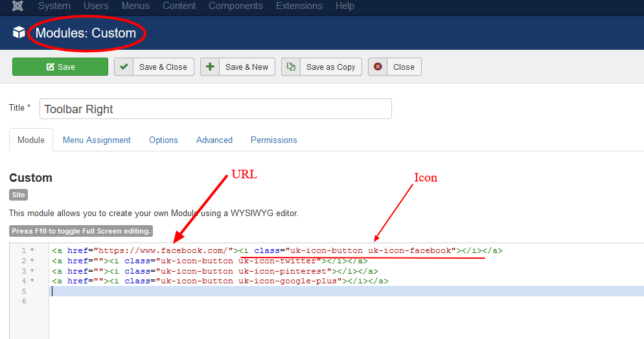Click the Site badge under Custom
644x339 pixels.
[x=19, y=195]
